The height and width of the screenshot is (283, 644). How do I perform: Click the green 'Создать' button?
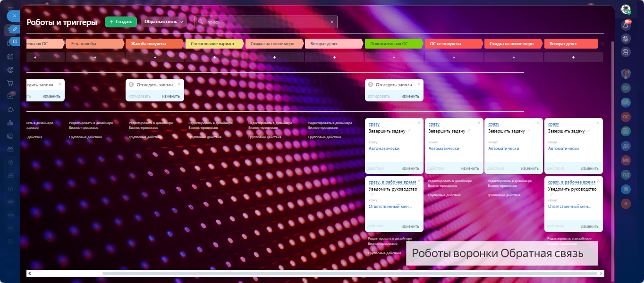tap(120, 22)
